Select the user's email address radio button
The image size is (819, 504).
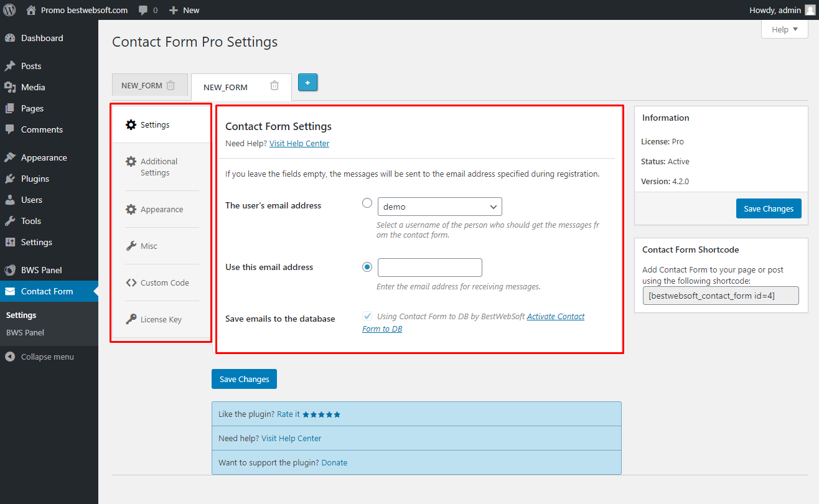coord(367,203)
